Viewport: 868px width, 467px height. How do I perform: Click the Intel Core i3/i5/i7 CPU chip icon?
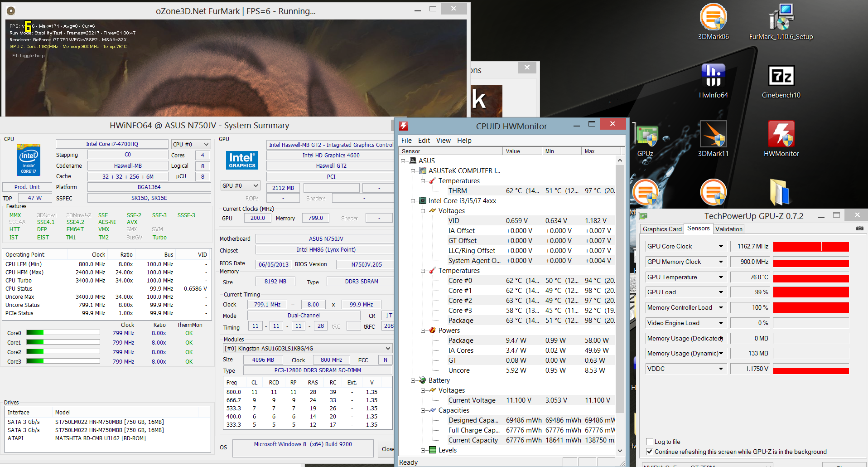tap(423, 201)
